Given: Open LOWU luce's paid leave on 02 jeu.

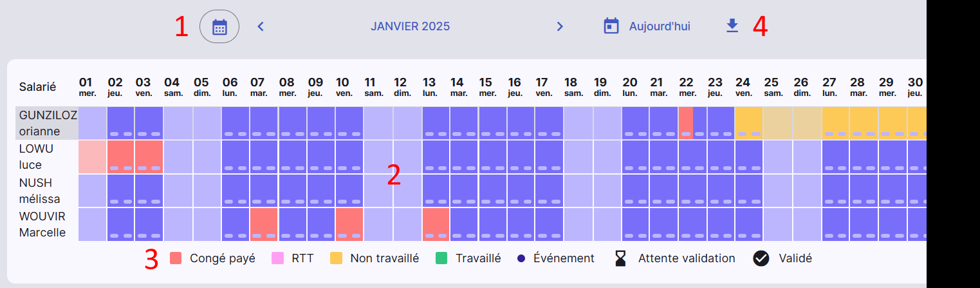Looking at the screenshot, I should pos(120,157).
